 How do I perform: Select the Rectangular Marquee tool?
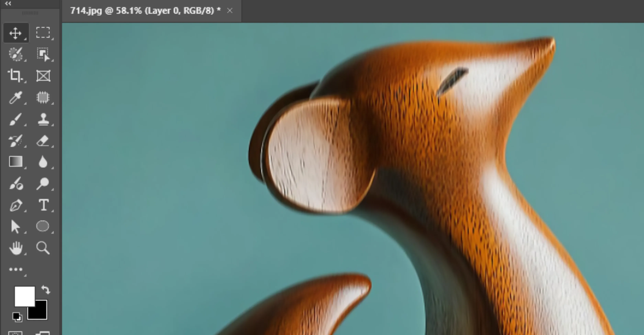pyautogui.click(x=43, y=33)
